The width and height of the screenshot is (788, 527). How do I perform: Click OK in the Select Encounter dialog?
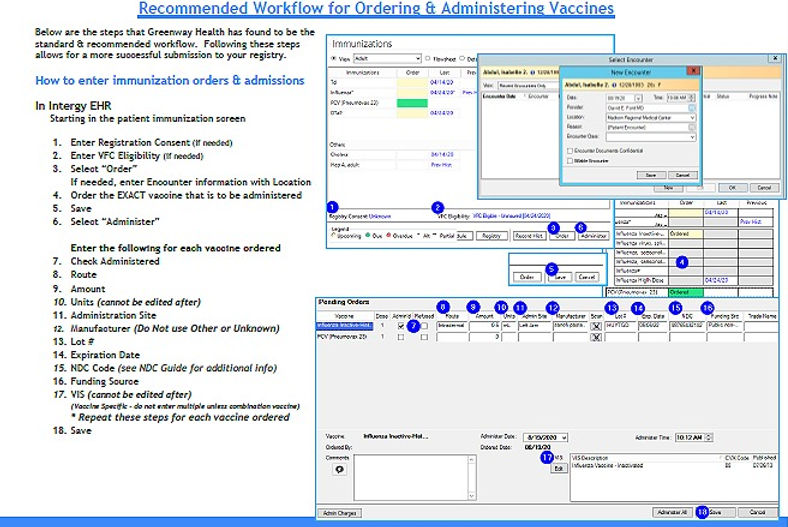[732, 187]
